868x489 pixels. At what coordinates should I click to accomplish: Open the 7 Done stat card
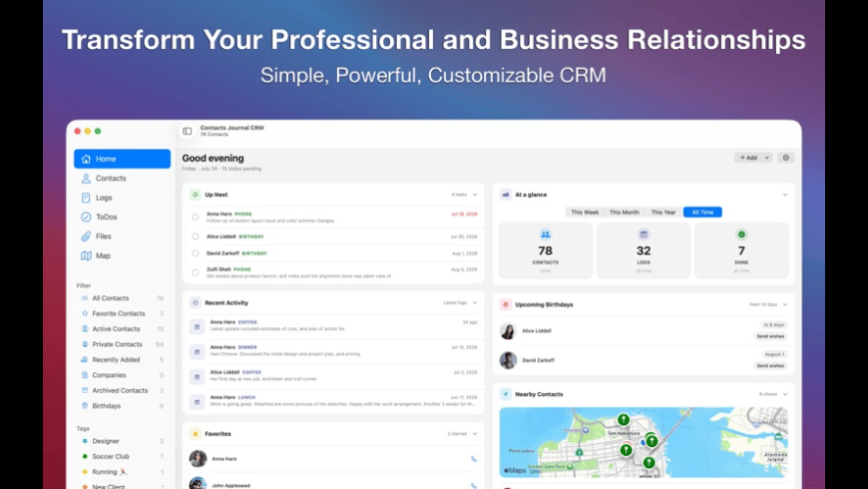pyautogui.click(x=741, y=250)
